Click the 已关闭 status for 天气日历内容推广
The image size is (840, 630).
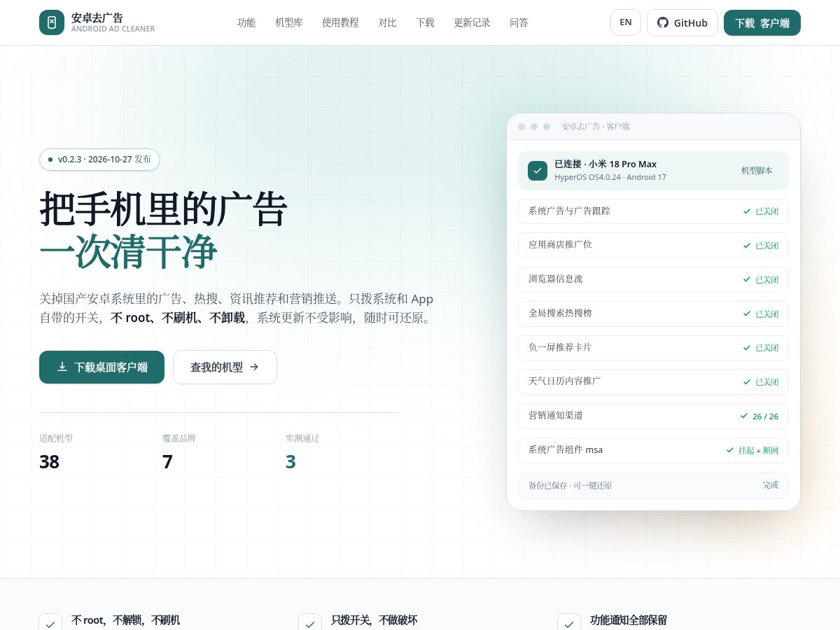click(x=761, y=382)
